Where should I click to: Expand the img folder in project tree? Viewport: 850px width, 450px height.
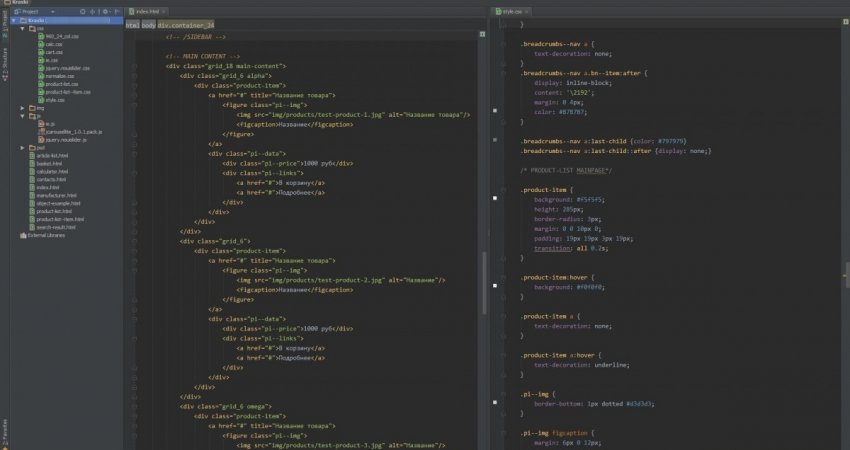pyautogui.click(x=23, y=108)
